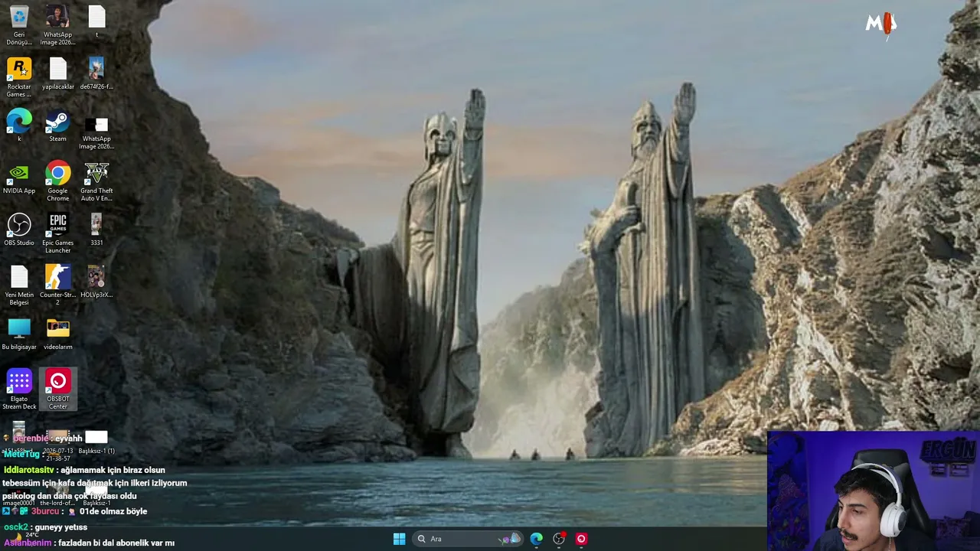Open the Geri Dönüşüm recycle bin icon
This screenshot has width=980, height=551.
[19, 24]
